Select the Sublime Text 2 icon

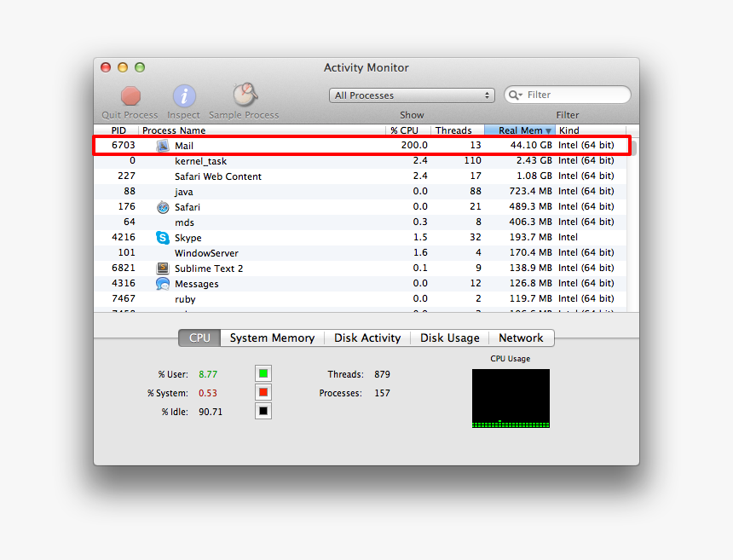coord(163,268)
